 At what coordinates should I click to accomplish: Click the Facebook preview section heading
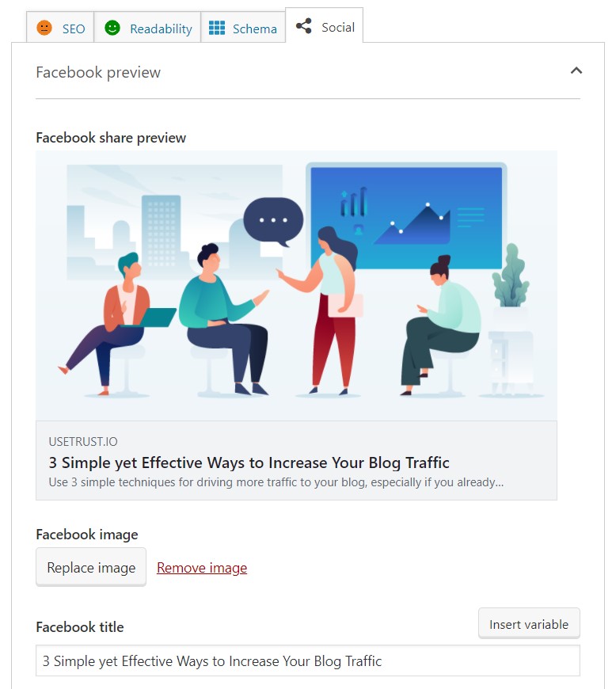tap(98, 72)
